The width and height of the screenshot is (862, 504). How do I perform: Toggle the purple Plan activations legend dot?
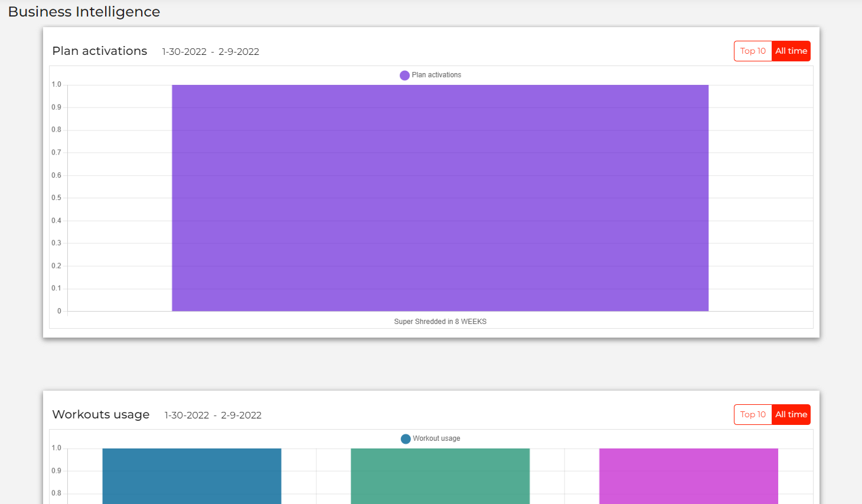[404, 76]
